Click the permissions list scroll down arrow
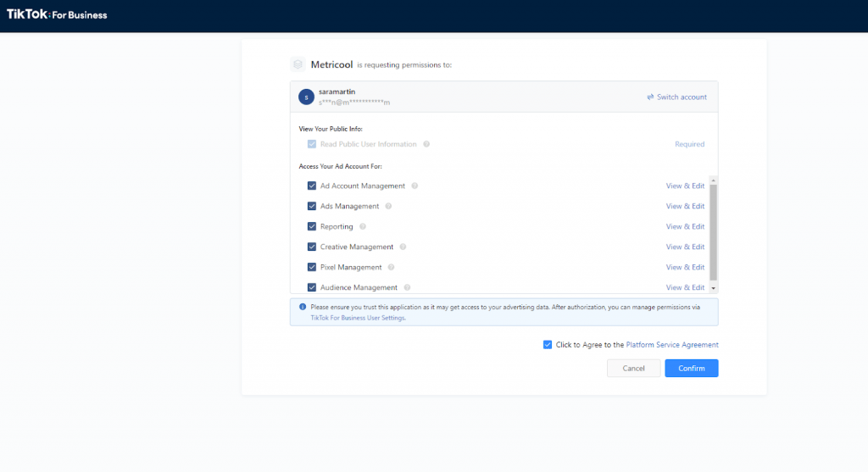868x472 pixels. pos(713,288)
